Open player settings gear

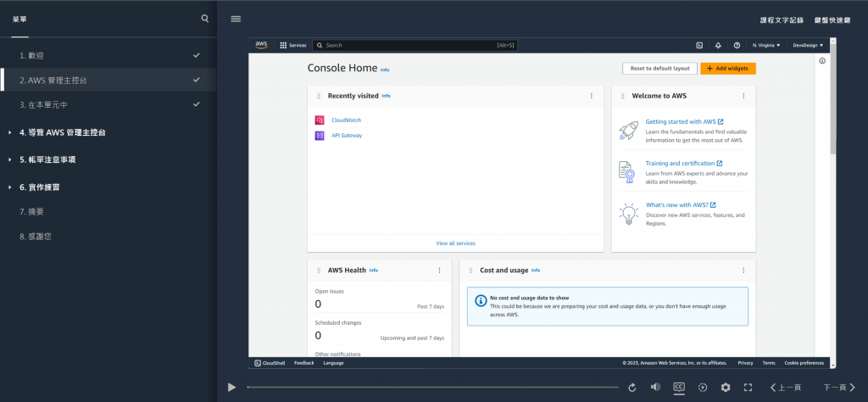[x=726, y=388]
